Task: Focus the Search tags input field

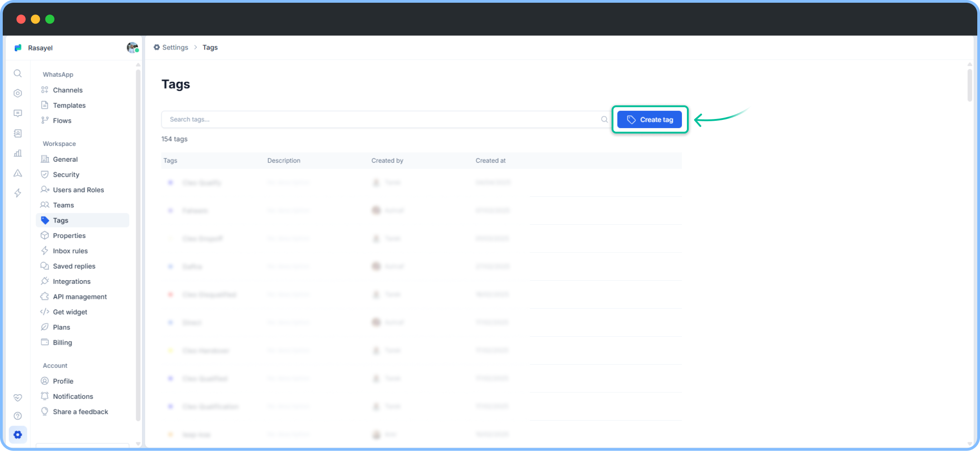Action: click(386, 119)
